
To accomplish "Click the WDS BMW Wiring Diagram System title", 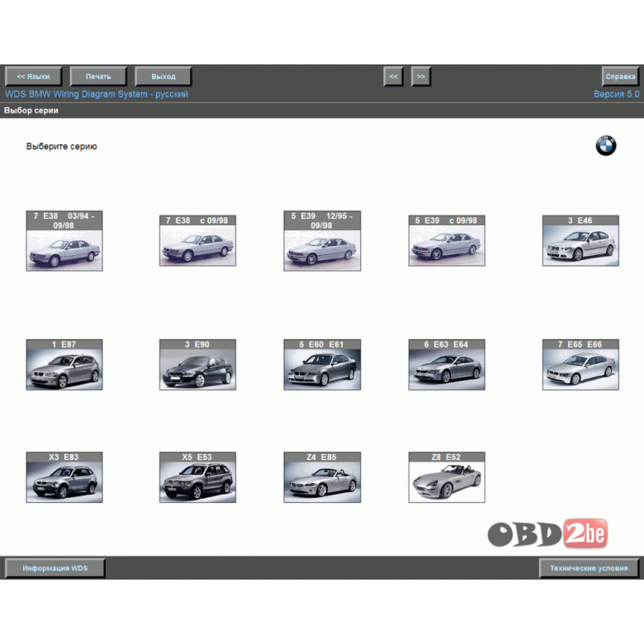I will pyautogui.click(x=97, y=94).
